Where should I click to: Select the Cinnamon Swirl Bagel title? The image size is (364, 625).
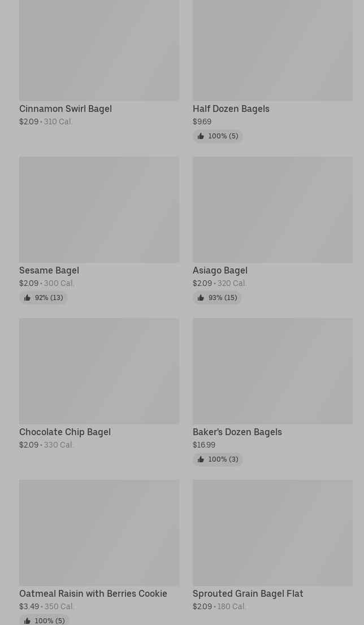(66, 108)
